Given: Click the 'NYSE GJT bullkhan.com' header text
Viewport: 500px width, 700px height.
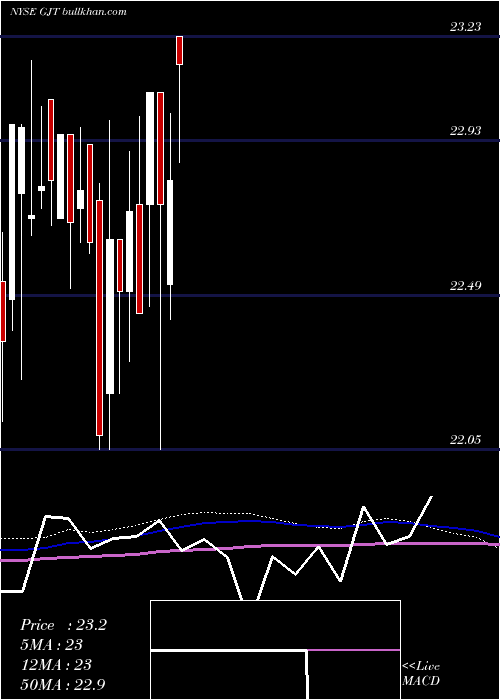Looking at the screenshot, I should point(67,11).
